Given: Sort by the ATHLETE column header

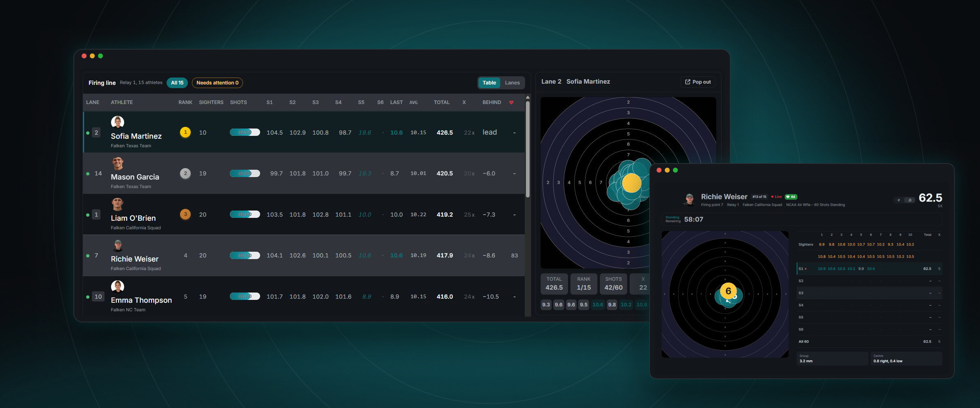Looking at the screenshot, I should tap(122, 102).
